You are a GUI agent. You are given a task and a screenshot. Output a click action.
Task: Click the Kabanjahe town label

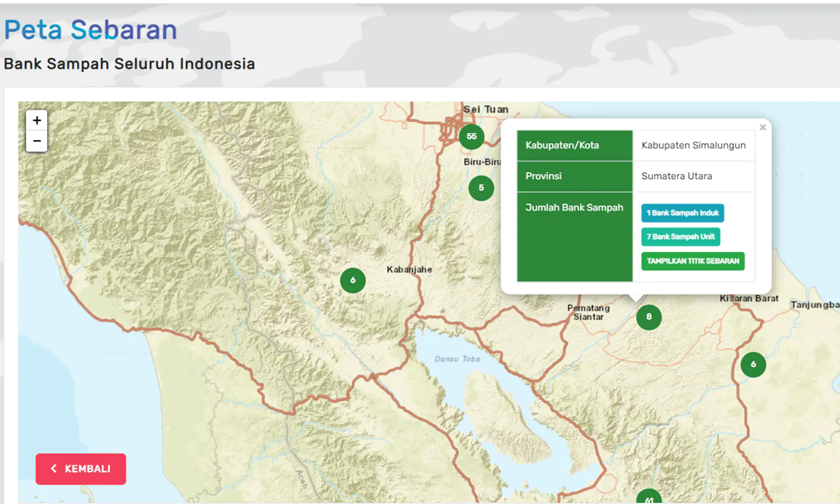(409, 269)
